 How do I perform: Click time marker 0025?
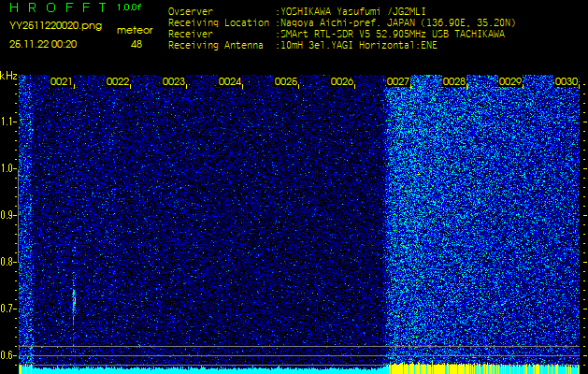[x=286, y=81]
